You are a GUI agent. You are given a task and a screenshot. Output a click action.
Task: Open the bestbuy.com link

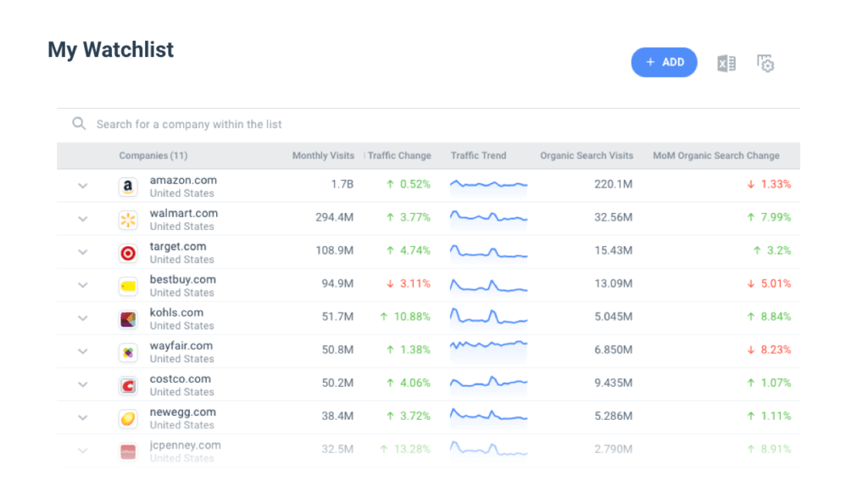(x=183, y=280)
